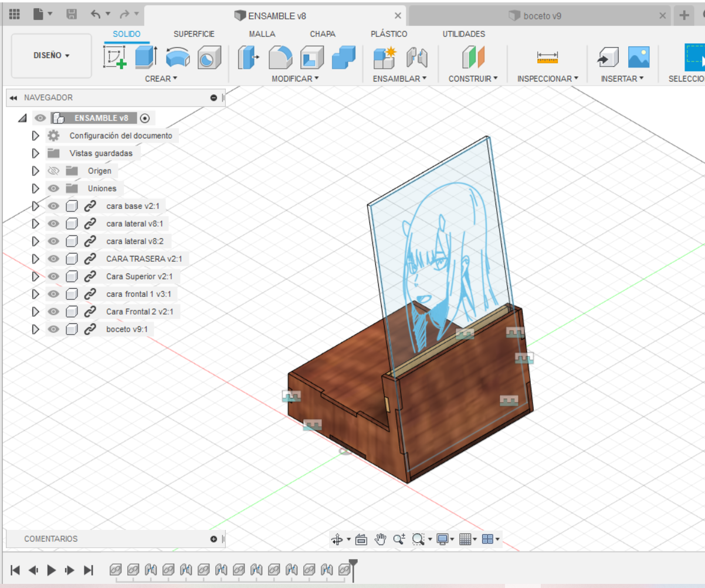Toggle visibility of ENSAMBLE v8 root
The height and width of the screenshot is (588, 705).
click(40, 118)
